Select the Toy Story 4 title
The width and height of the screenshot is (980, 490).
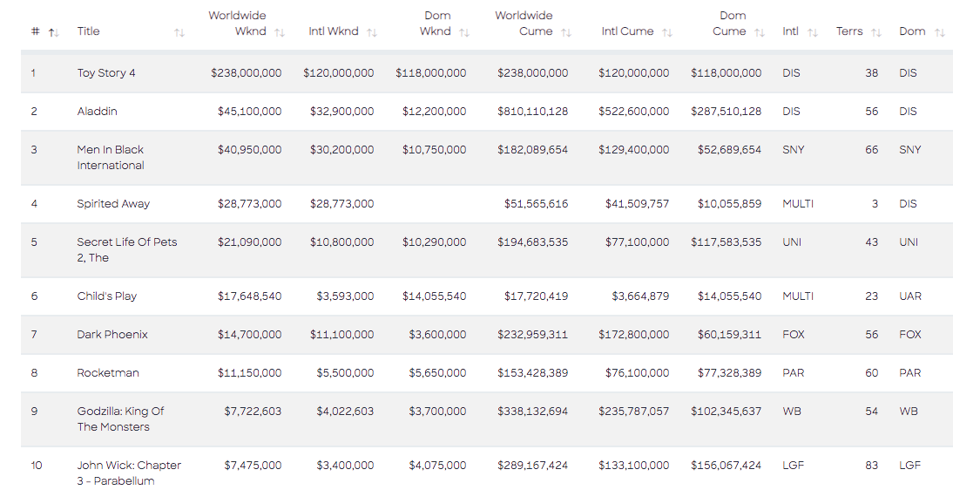[x=106, y=73]
